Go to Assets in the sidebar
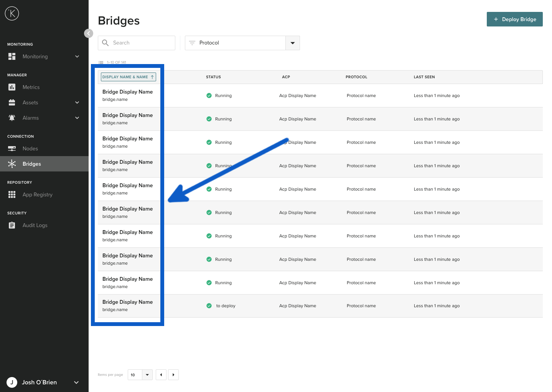This screenshot has height=392, width=552. 30,102
